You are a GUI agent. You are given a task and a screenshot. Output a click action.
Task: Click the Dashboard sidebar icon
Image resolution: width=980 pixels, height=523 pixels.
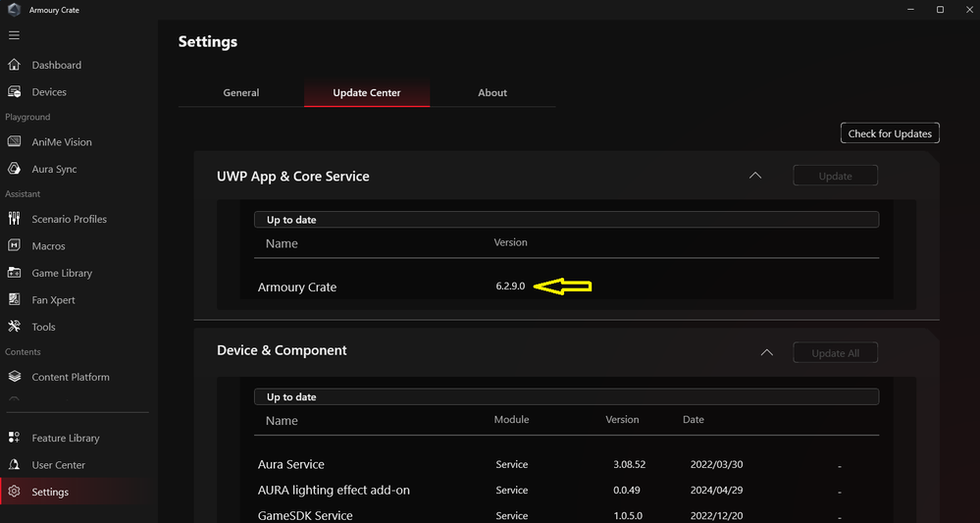click(15, 65)
